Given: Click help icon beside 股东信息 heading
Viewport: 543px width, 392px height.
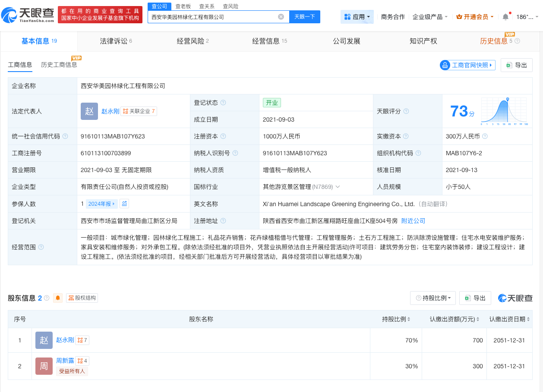Looking at the screenshot, I should pyautogui.click(x=46, y=298).
